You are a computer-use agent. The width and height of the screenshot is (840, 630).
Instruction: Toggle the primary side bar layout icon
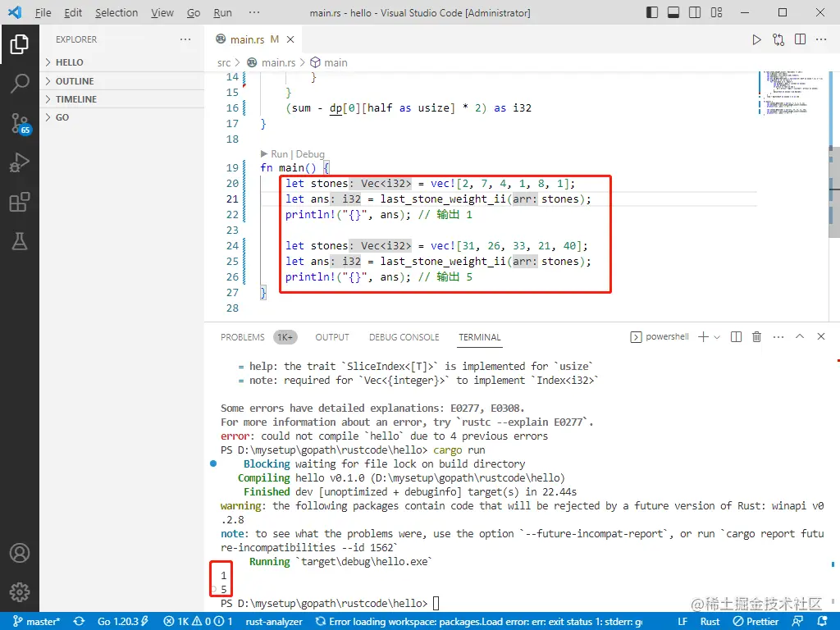652,12
